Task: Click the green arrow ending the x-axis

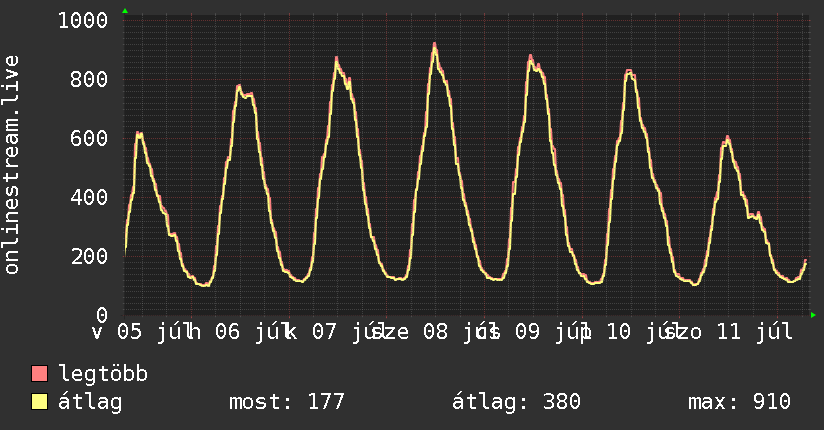Action: 813,315
